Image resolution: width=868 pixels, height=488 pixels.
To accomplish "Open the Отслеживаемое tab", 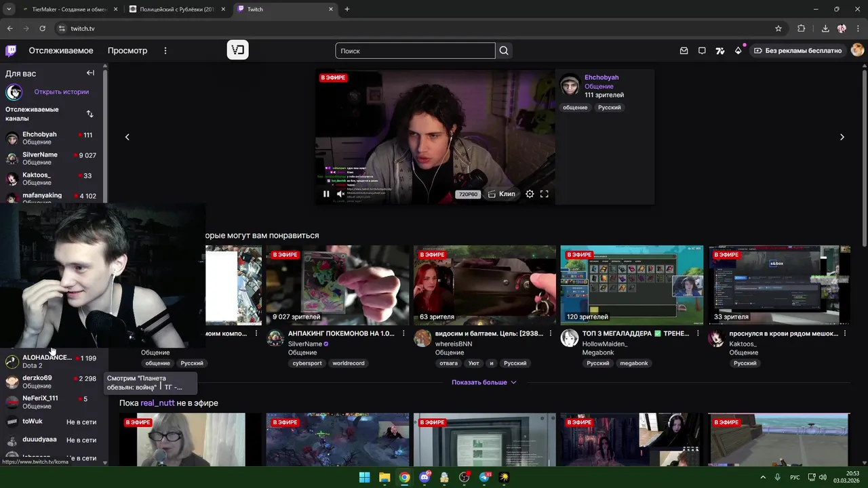I will click(61, 51).
